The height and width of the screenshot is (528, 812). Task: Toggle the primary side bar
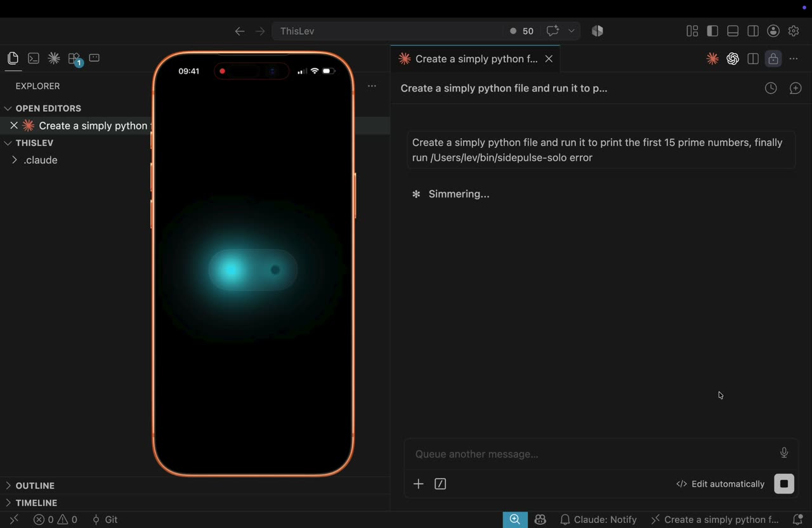712,31
